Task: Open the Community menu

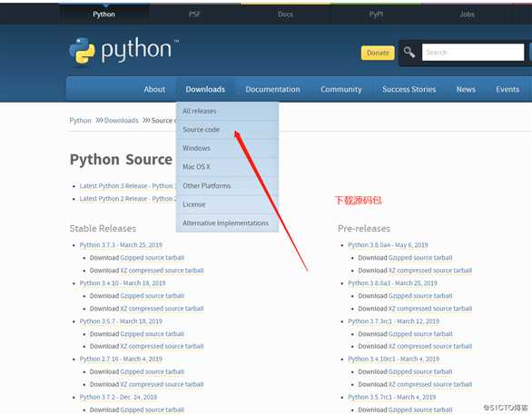Action: click(341, 89)
